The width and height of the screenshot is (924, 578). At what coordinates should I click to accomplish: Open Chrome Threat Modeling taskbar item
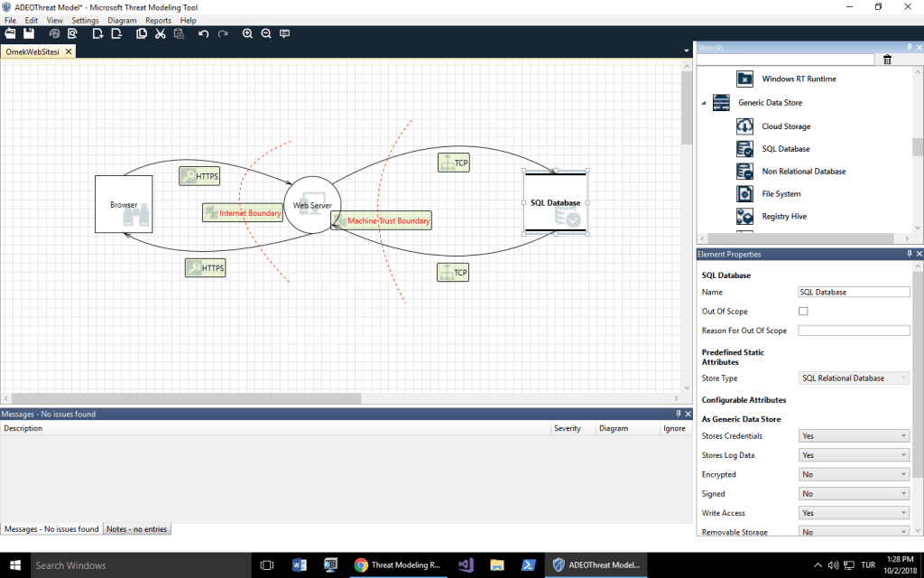pos(398,565)
